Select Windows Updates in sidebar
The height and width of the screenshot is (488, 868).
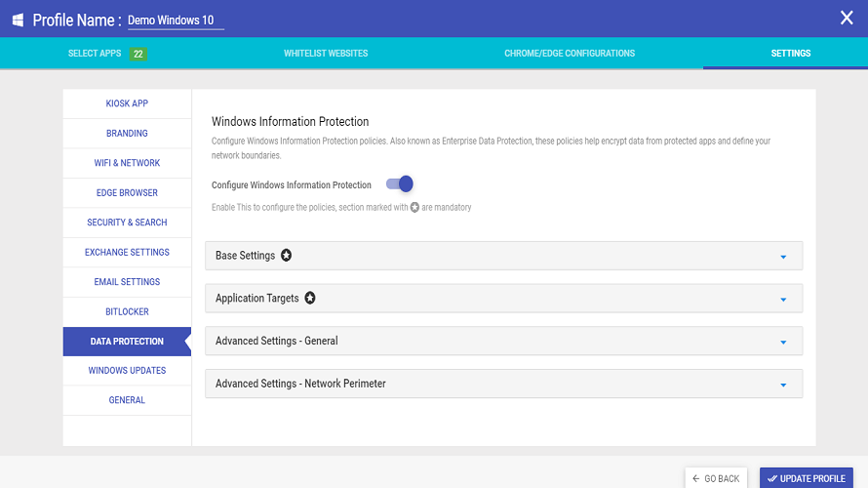[x=127, y=371]
